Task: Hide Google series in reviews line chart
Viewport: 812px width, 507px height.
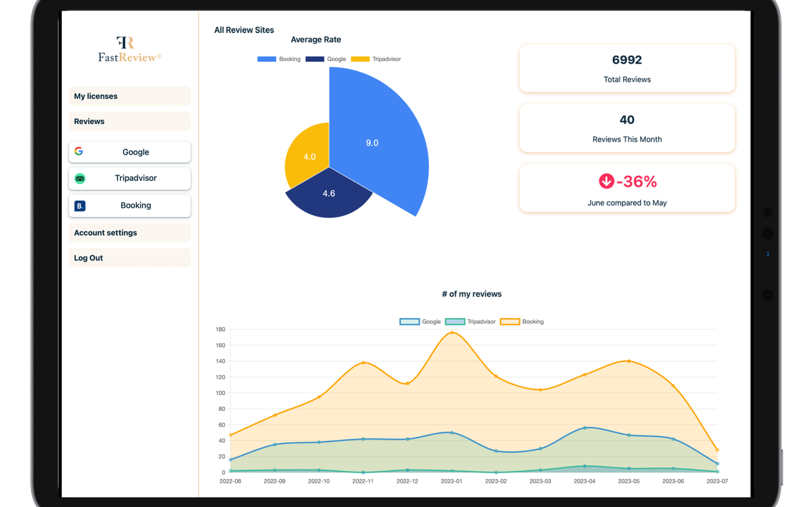Action: pos(420,322)
